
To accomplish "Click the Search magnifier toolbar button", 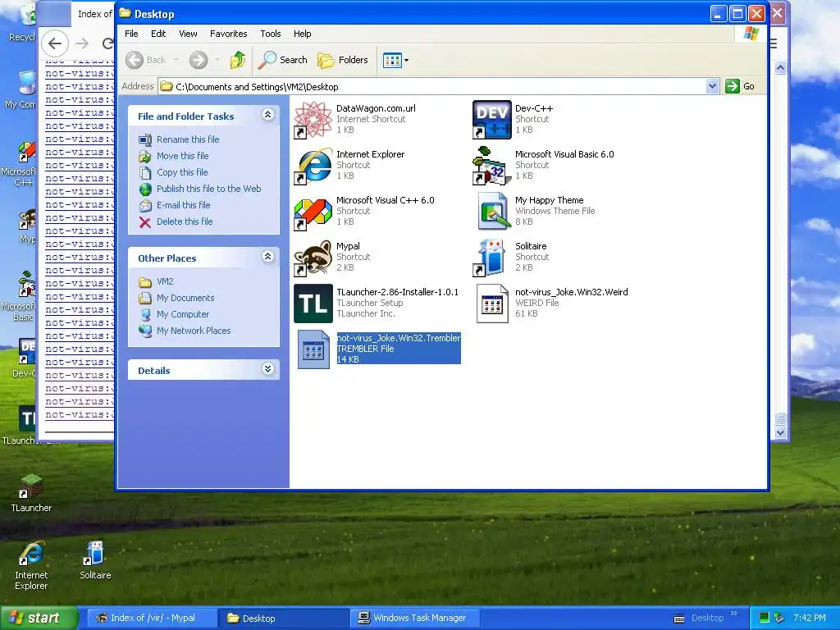I will [282, 60].
